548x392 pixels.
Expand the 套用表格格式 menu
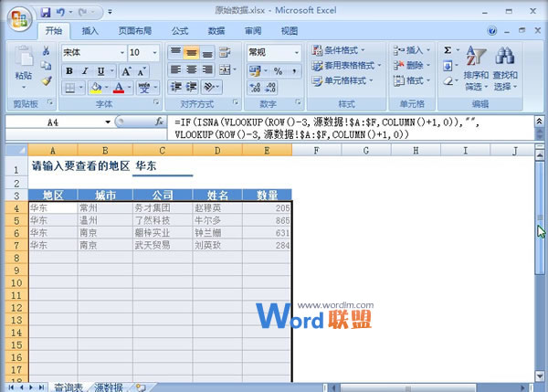[346, 66]
